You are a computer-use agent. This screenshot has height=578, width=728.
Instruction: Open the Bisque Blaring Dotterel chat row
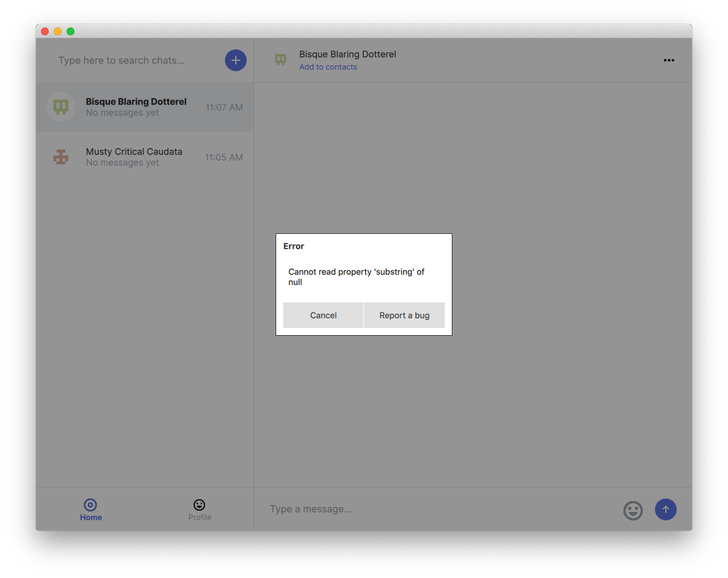coord(145,107)
